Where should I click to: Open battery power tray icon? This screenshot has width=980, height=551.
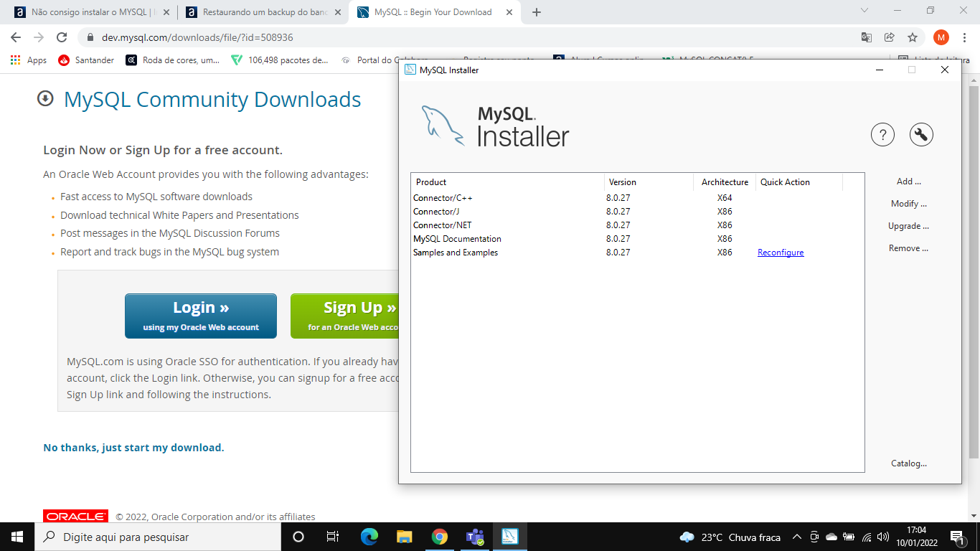(849, 537)
